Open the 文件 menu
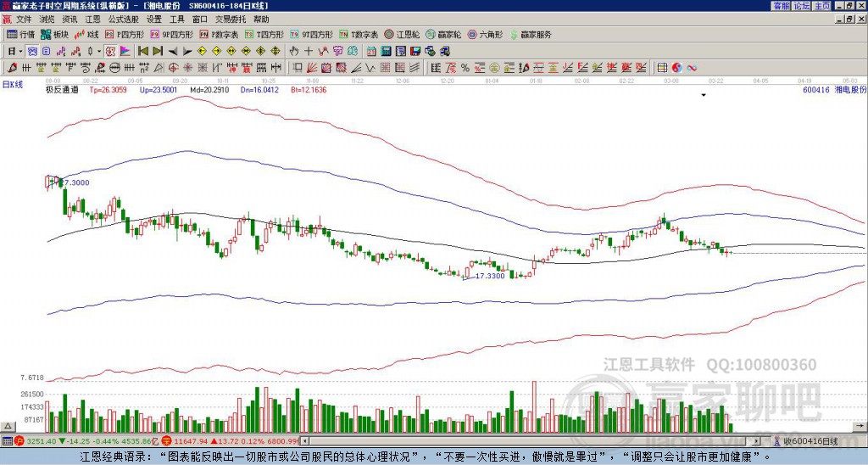The height and width of the screenshot is (465, 868). 24,20
